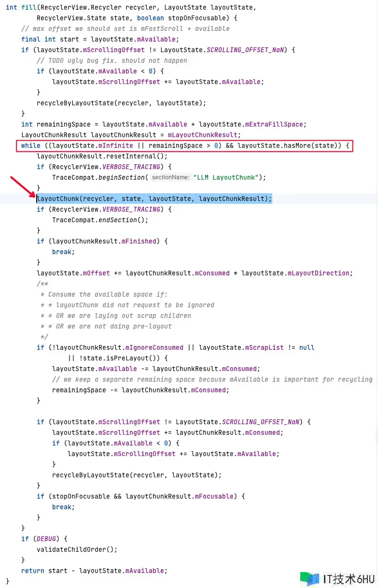Click the 'boolean stopOnFocusable) {' parameter line

click(x=137, y=18)
